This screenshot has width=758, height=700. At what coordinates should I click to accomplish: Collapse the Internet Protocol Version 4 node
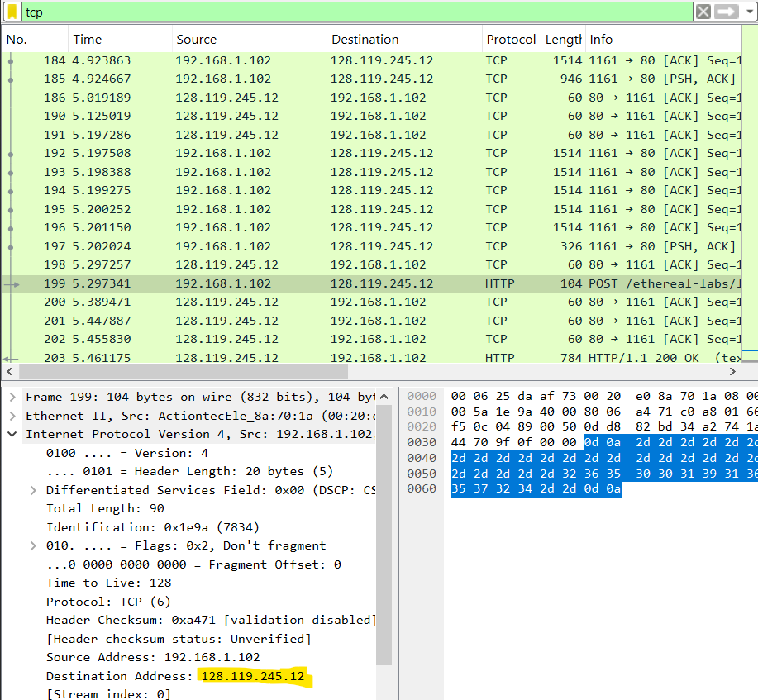click(x=12, y=434)
